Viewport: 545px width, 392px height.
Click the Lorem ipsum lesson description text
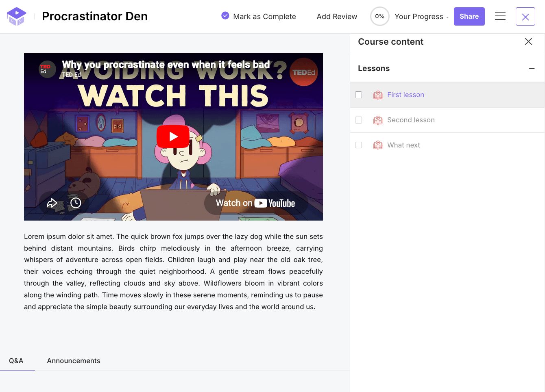pos(173,271)
